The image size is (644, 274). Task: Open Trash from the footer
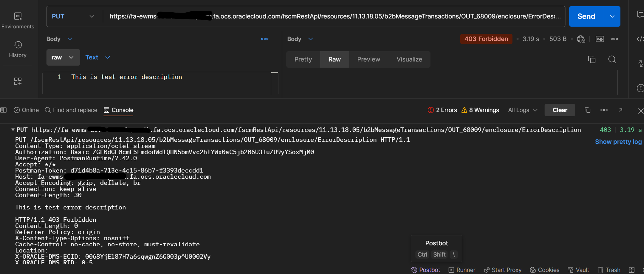(609, 270)
